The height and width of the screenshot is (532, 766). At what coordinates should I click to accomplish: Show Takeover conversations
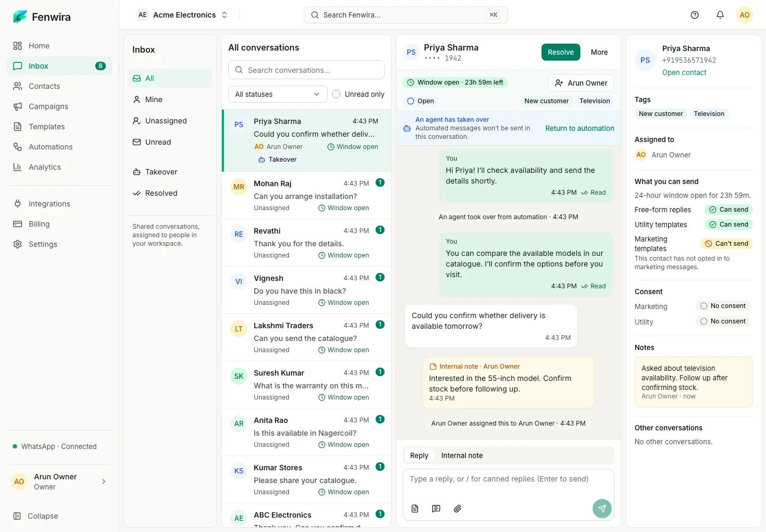(x=170, y=172)
